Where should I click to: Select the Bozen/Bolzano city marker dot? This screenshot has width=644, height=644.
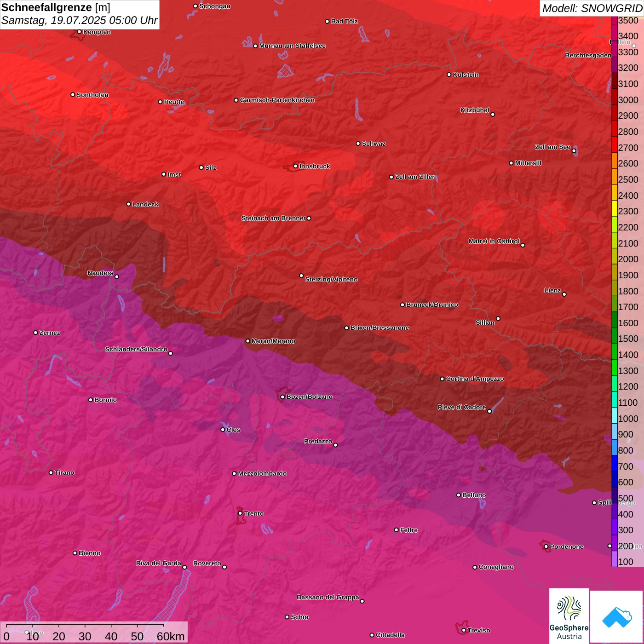coord(283,397)
